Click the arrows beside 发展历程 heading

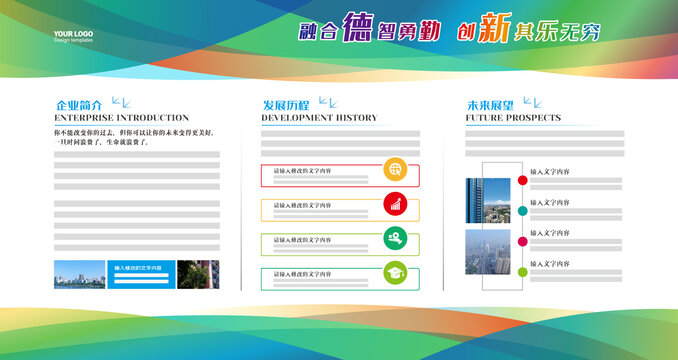tap(328, 102)
